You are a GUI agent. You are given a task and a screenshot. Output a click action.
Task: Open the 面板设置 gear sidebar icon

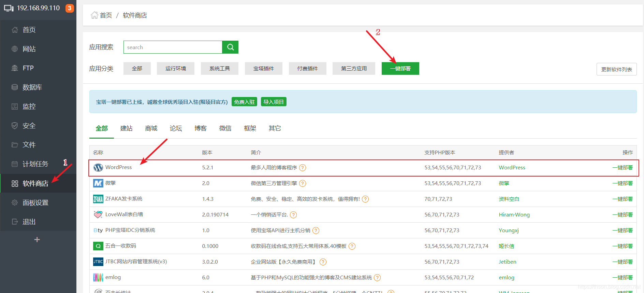[15, 203]
